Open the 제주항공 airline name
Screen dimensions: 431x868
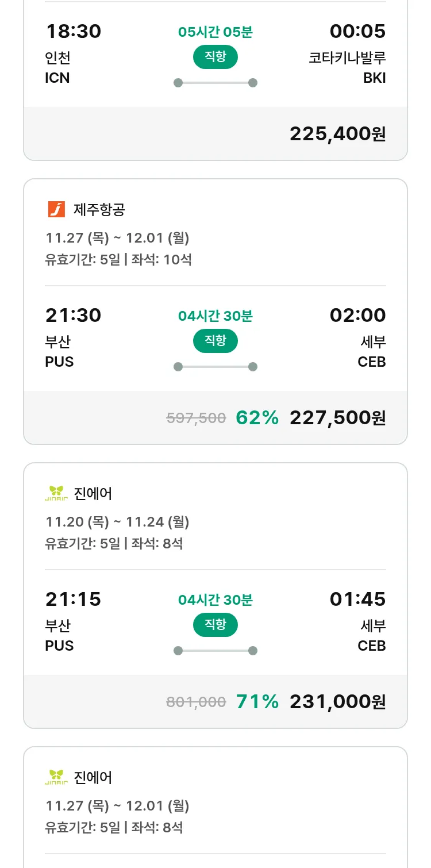point(99,210)
